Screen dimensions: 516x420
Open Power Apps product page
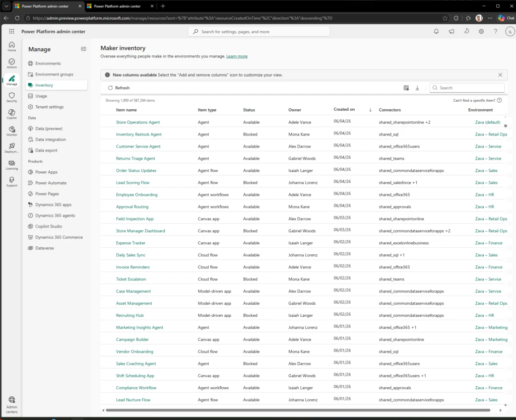click(46, 172)
